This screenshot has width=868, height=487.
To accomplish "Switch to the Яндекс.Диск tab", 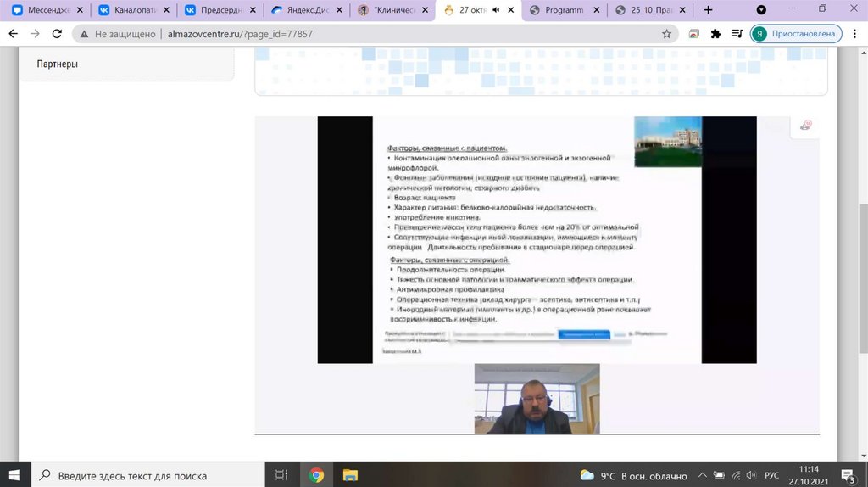I will coord(303,10).
